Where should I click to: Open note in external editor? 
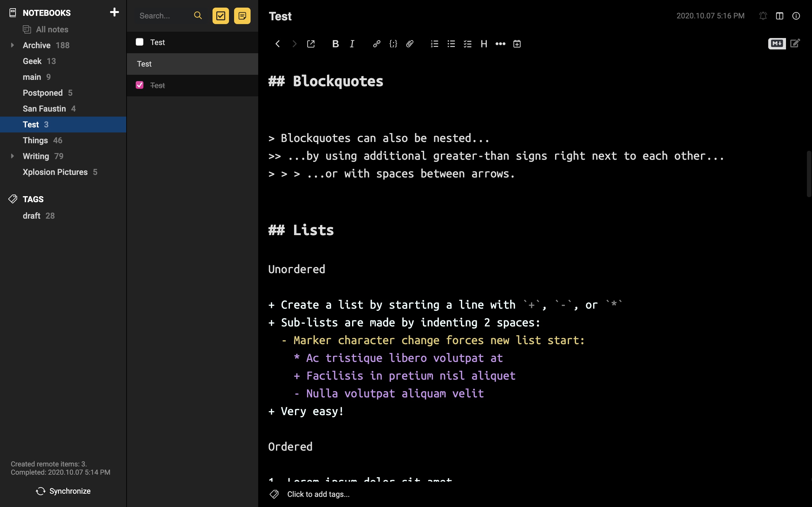(311, 44)
